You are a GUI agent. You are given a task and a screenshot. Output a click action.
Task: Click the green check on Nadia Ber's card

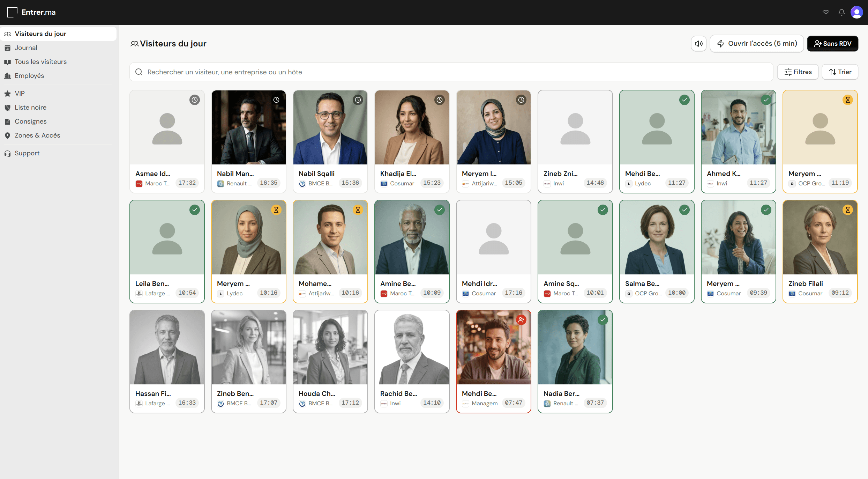coord(603,320)
